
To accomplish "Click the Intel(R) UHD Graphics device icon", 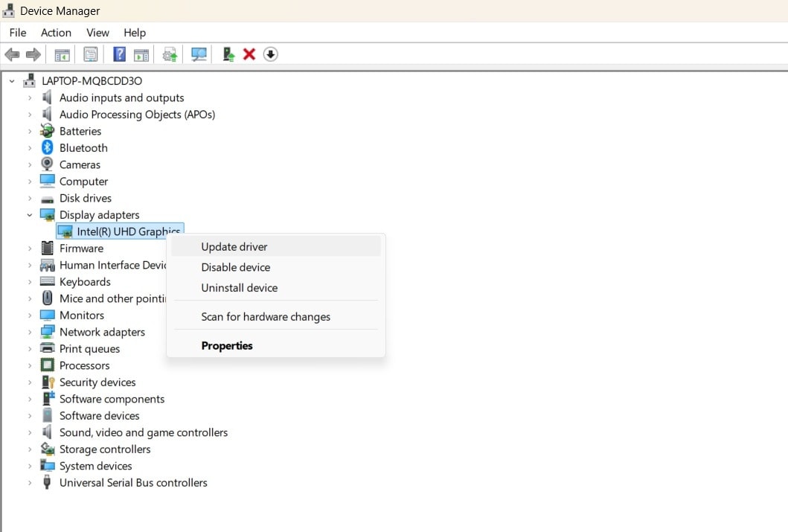I will coord(65,231).
